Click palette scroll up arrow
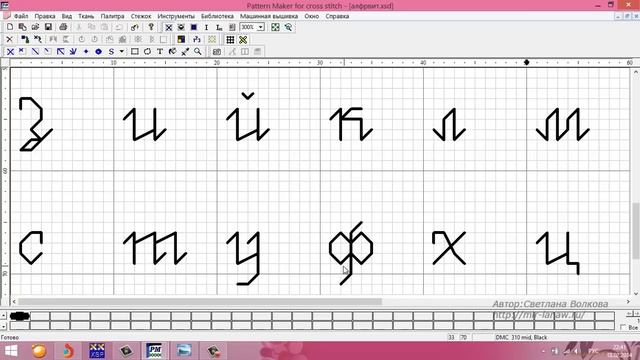 [3, 316]
